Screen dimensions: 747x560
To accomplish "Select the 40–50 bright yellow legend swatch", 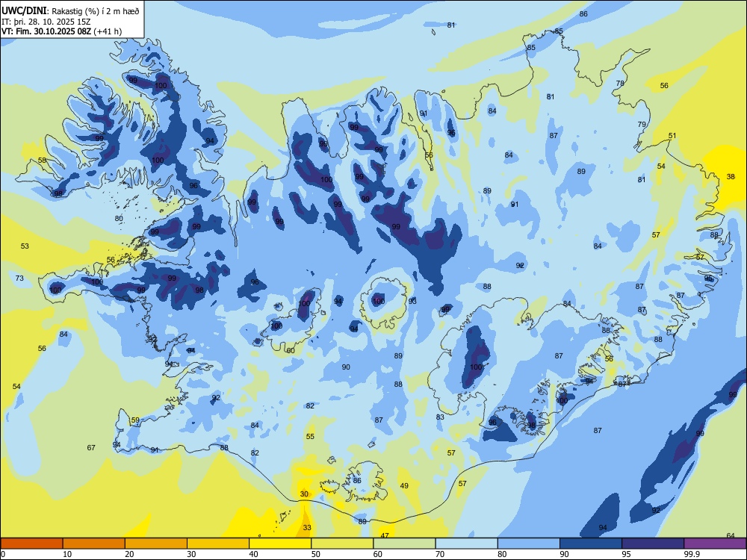I will point(280,544).
